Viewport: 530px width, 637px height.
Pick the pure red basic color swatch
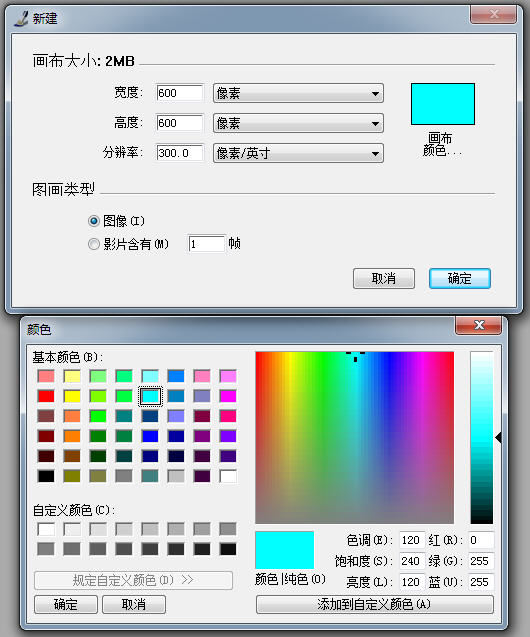[46, 396]
